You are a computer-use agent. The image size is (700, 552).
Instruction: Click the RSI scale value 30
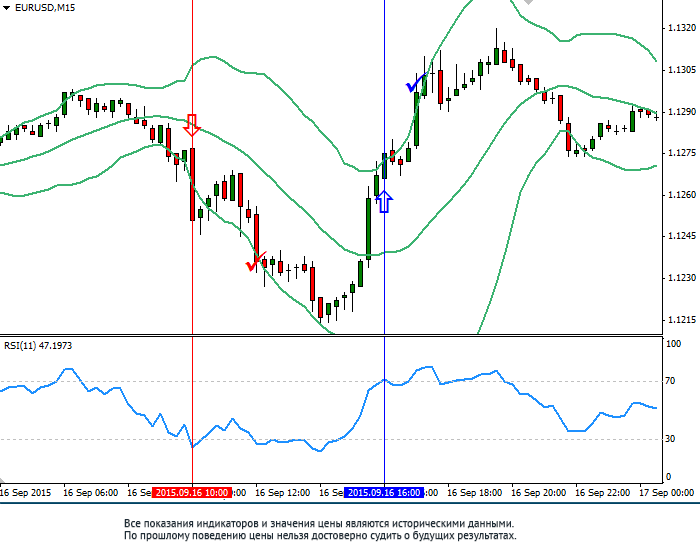pyautogui.click(x=670, y=439)
